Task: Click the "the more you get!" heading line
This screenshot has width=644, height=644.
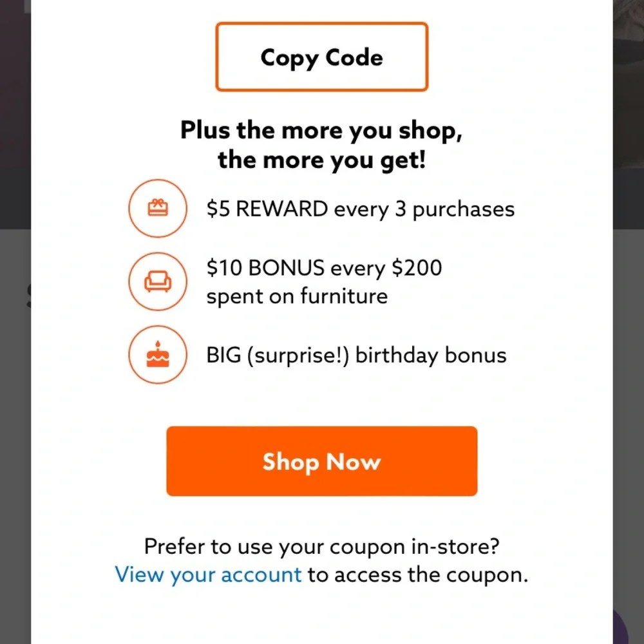Action: (x=321, y=158)
